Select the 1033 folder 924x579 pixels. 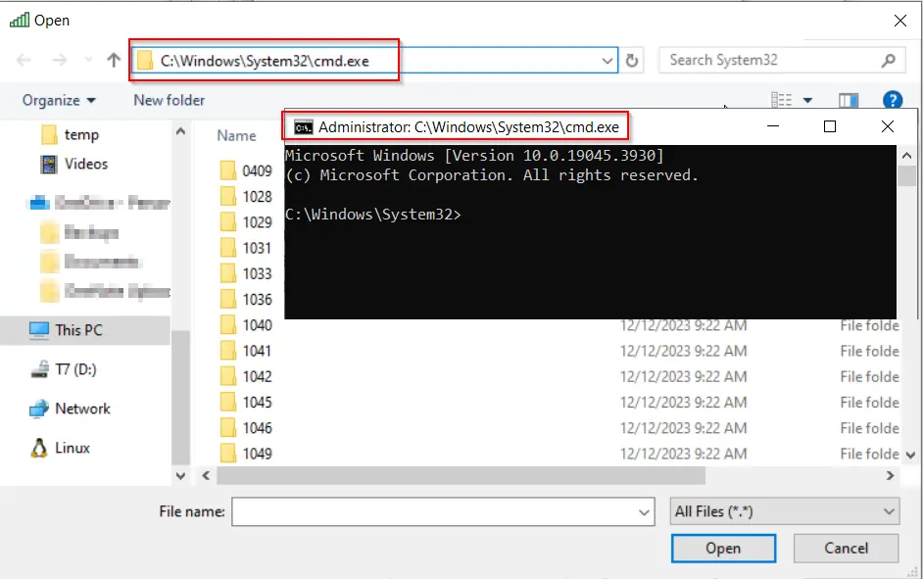click(x=257, y=274)
